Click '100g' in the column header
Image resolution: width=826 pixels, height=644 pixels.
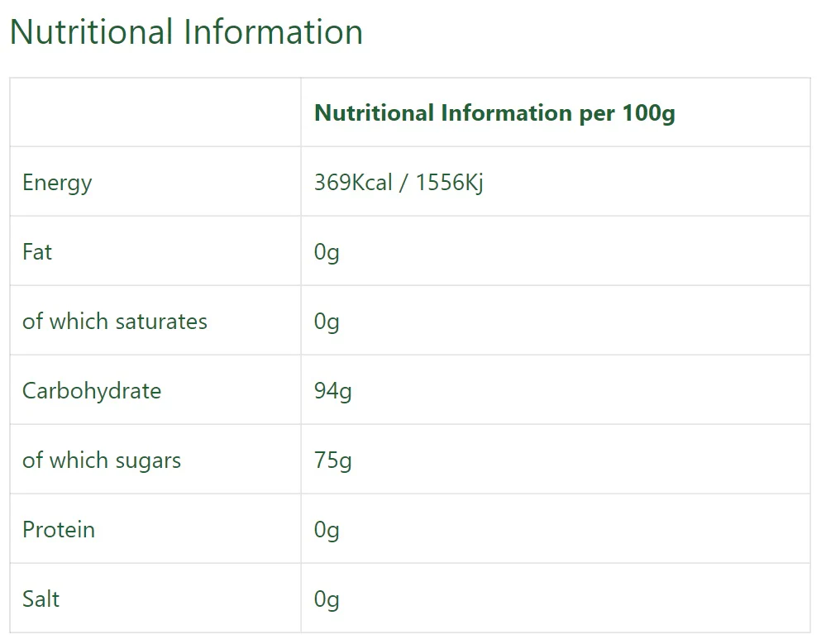pyautogui.click(x=648, y=112)
